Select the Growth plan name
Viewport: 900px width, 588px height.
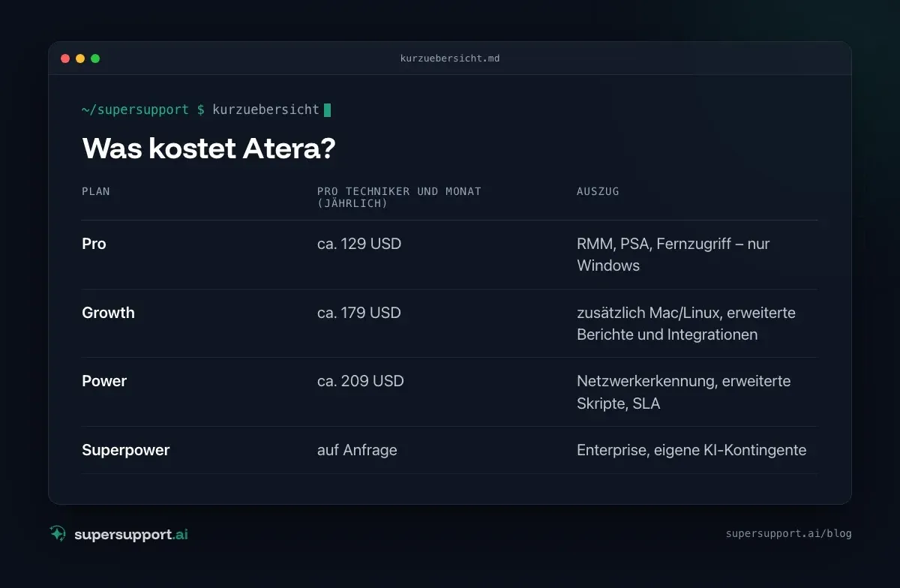[108, 313]
